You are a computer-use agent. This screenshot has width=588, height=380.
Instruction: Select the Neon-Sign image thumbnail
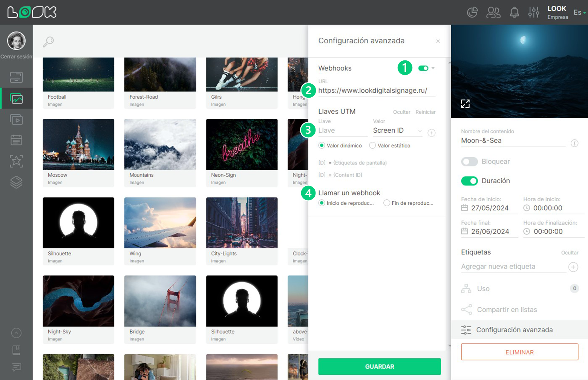(x=242, y=144)
